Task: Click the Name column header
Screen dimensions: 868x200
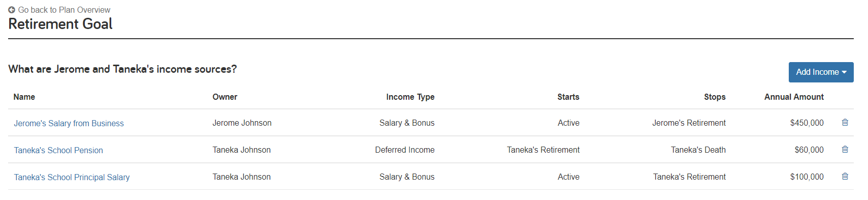Action: (x=24, y=97)
